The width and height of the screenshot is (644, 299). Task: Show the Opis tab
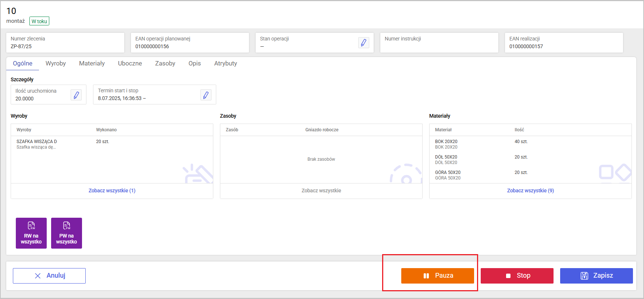[195, 63]
